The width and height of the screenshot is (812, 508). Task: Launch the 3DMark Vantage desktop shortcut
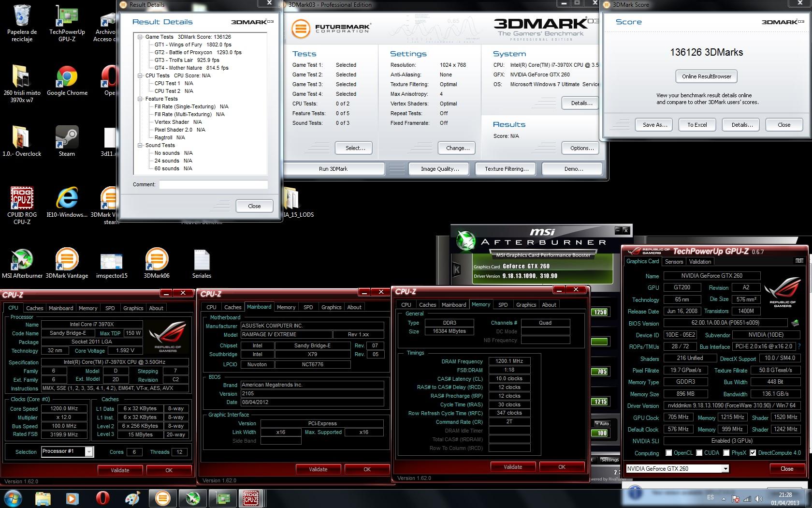tap(67, 263)
